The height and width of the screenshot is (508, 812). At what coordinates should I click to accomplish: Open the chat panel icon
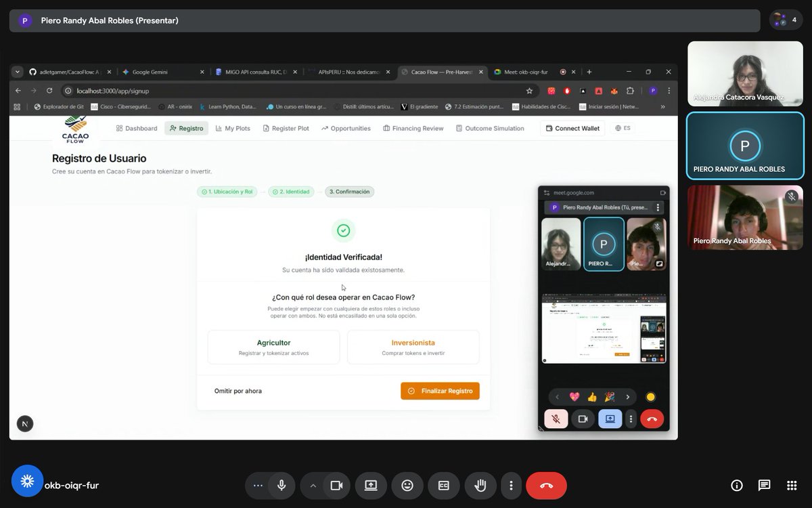point(764,485)
